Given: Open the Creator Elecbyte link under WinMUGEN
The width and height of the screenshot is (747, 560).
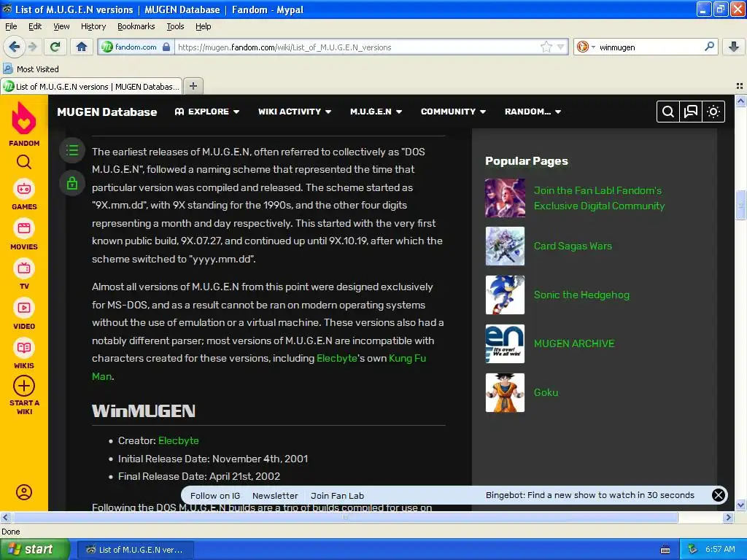Looking at the screenshot, I should pos(178,440).
